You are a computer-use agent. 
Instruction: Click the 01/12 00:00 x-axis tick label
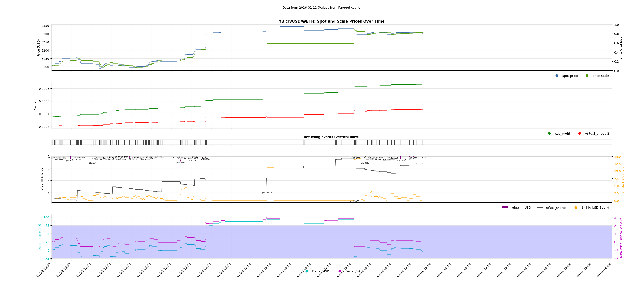point(44,270)
